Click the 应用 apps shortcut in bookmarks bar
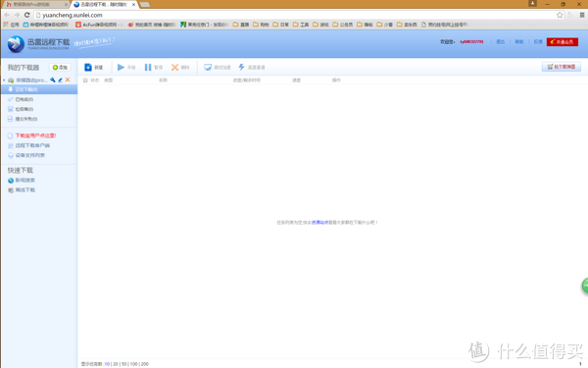The image size is (588, 368). coord(11,25)
